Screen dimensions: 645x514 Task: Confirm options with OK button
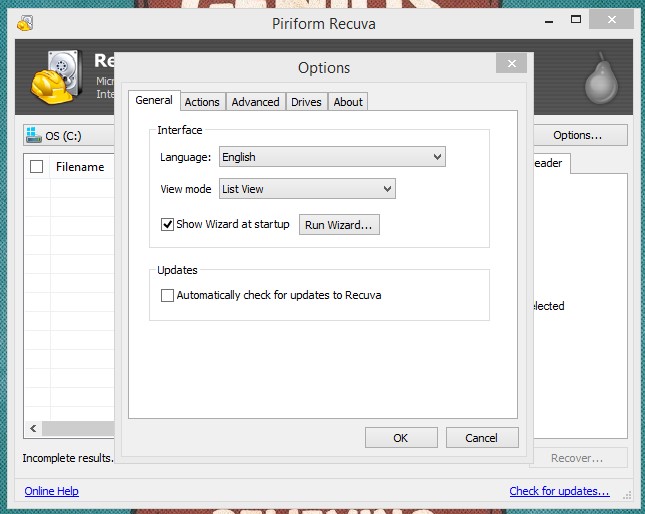coord(401,438)
